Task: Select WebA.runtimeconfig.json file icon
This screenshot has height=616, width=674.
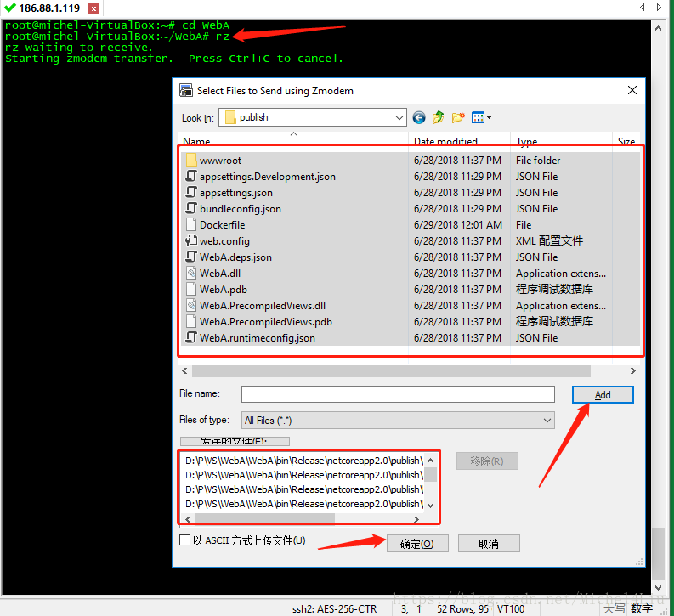Action: click(x=192, y=337)
